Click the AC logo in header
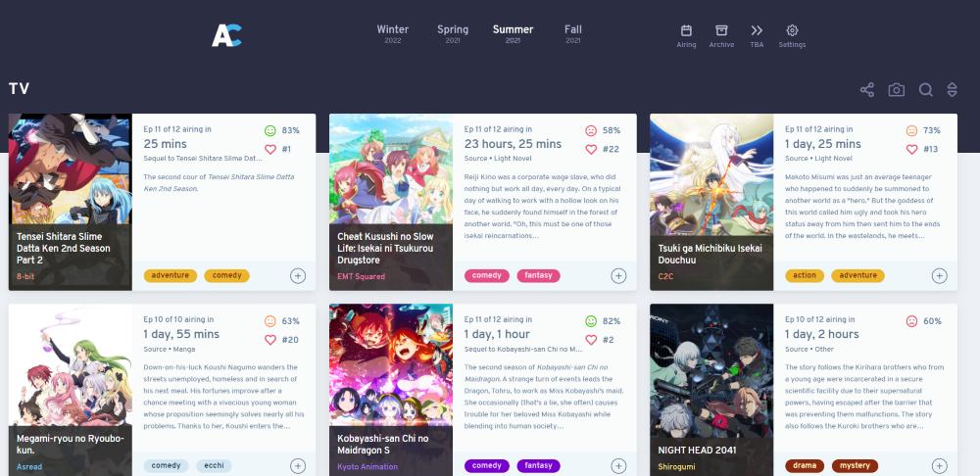Screen dimensions: 980x476 coord(226,35)
